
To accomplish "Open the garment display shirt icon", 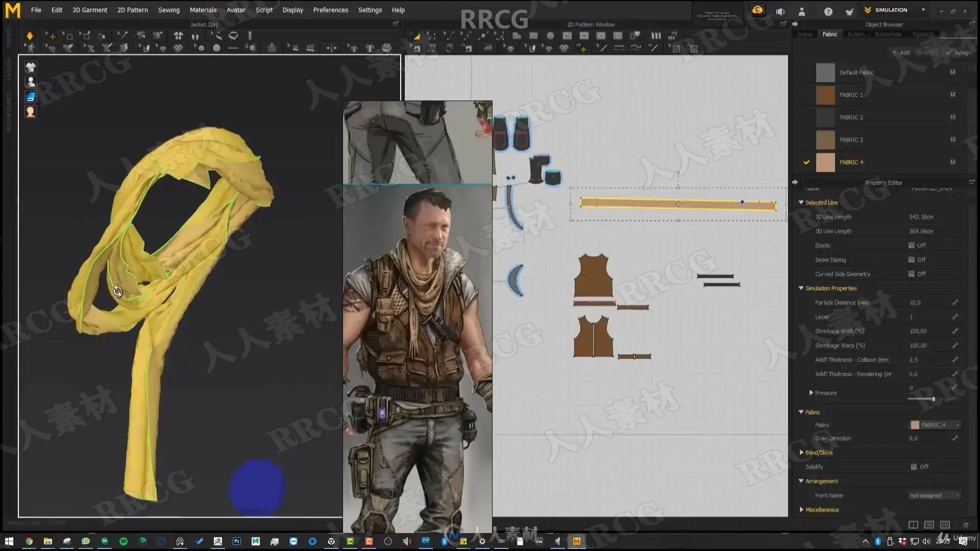I will [x=31, y=67].
